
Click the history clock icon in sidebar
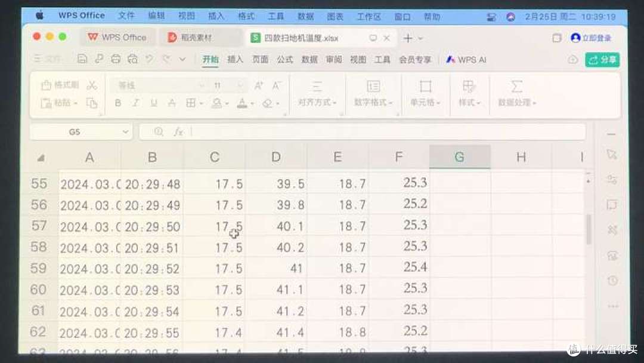tap(612, 281)
